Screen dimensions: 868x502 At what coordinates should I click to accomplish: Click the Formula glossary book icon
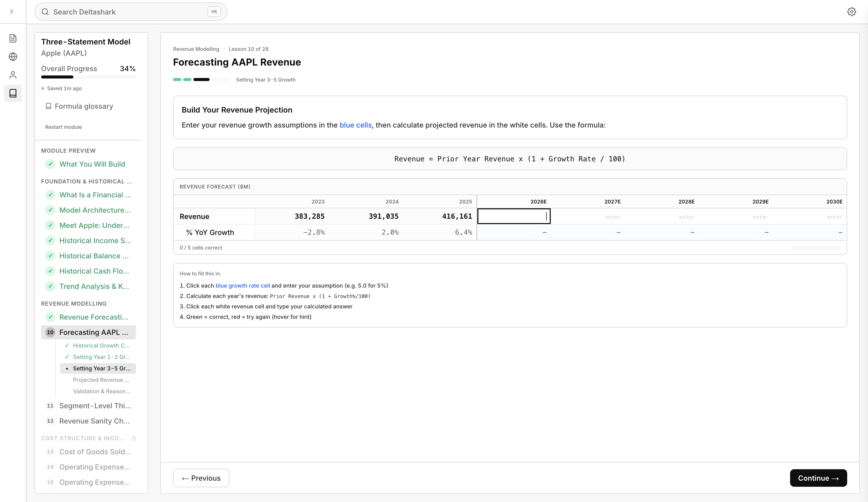48,106
